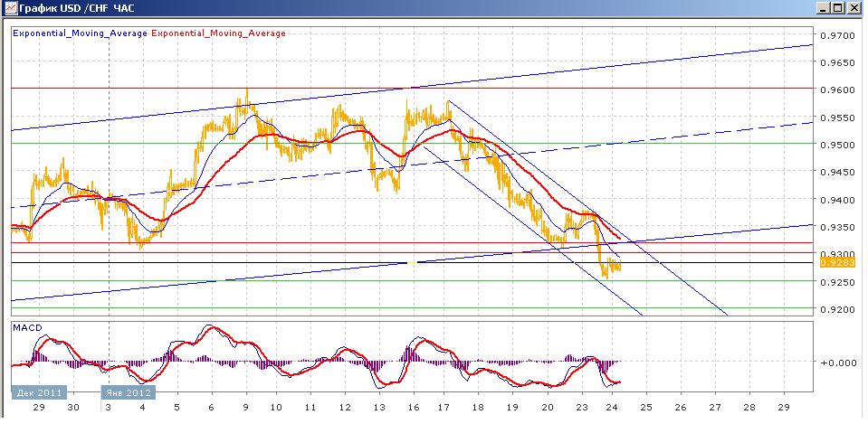Click date label 17 on time axis
Viewport: 868px width, 424px height.
444,407
